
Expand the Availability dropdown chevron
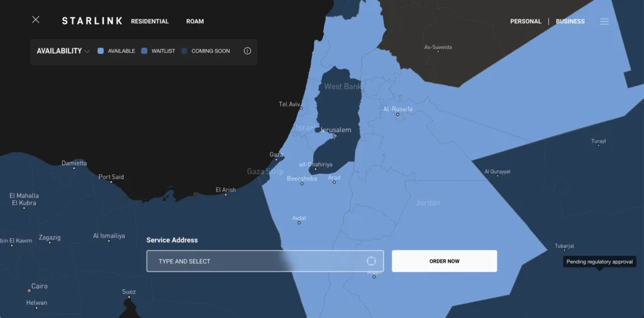click(x=87, y=52)
